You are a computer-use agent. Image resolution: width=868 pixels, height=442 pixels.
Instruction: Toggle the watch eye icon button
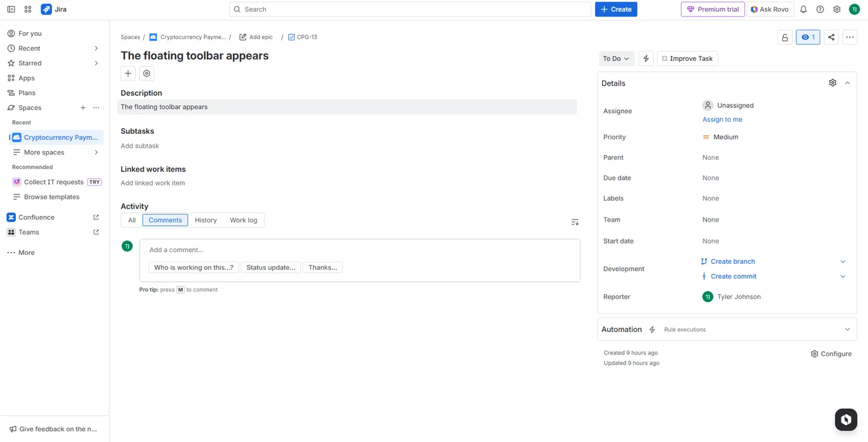[x=808, y=37]
